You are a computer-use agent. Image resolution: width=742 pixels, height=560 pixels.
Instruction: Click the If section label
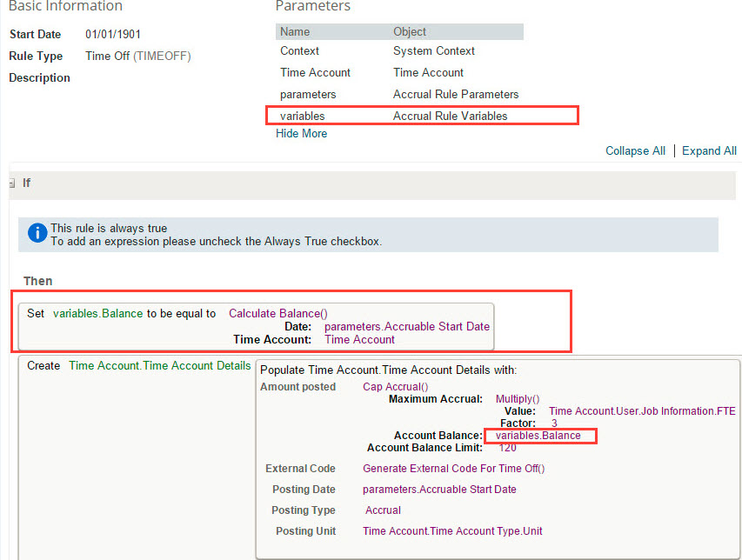[26, 183]
